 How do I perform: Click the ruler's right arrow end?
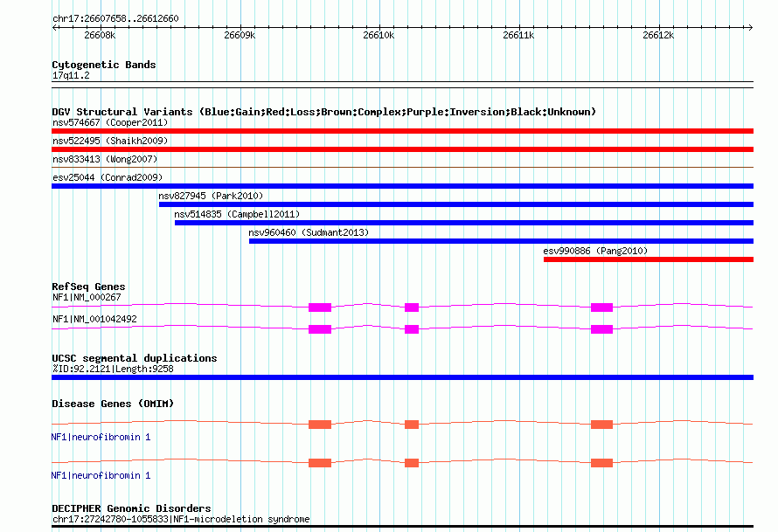751,27
